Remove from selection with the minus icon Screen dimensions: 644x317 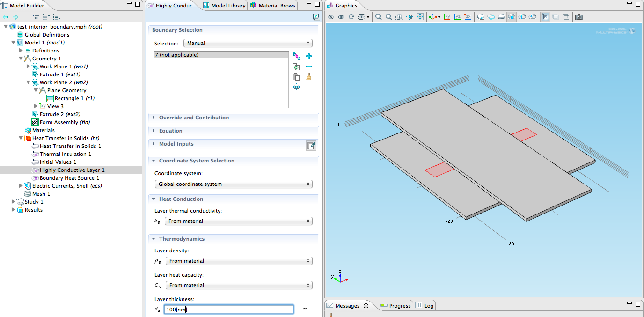pos(309,66)
